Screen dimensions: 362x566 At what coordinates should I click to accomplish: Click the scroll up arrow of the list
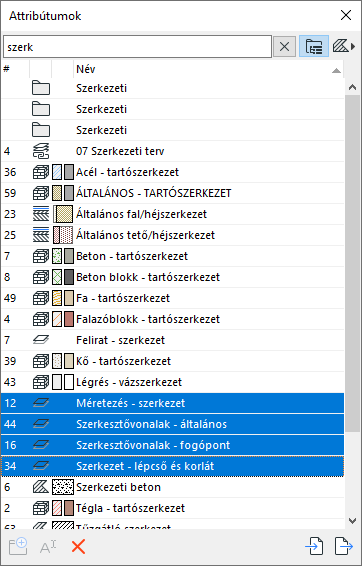pos(353,87)
